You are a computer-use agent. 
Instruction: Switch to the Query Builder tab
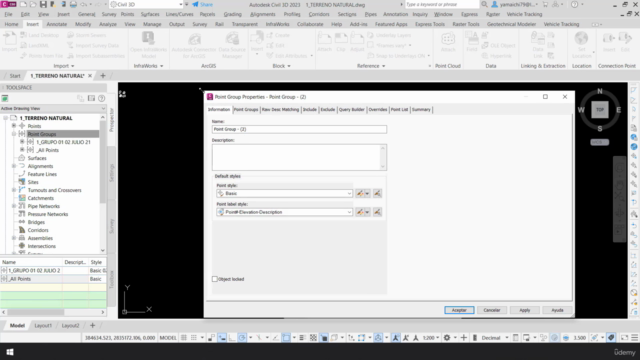351,109
